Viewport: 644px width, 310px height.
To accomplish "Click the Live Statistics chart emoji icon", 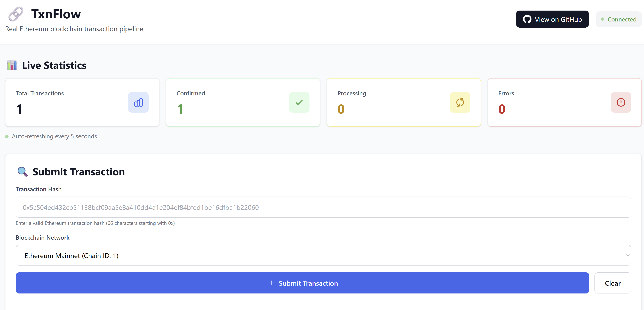I will [x=12, y=65].
